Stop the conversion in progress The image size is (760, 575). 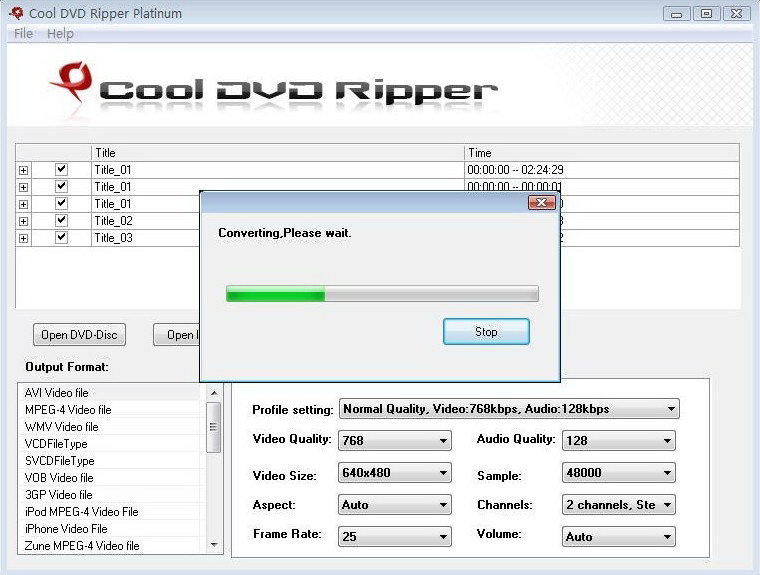point(486,332)
